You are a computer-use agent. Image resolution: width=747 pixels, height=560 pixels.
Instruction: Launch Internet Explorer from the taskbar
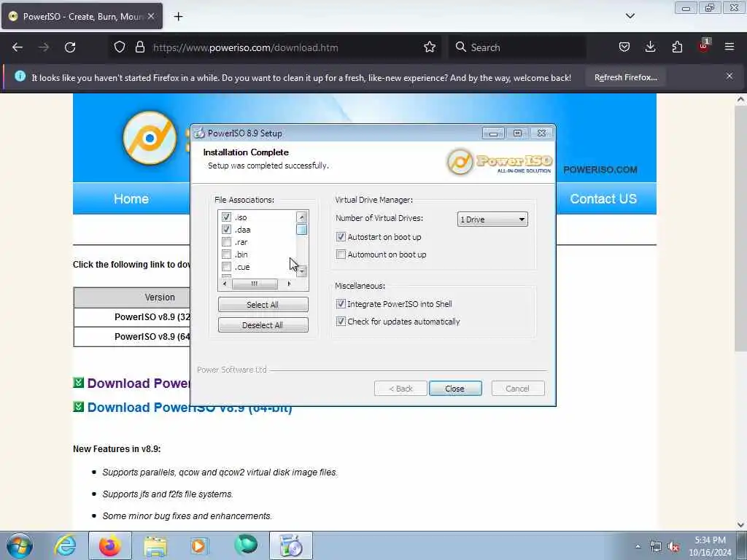click(x=65, y=545)
